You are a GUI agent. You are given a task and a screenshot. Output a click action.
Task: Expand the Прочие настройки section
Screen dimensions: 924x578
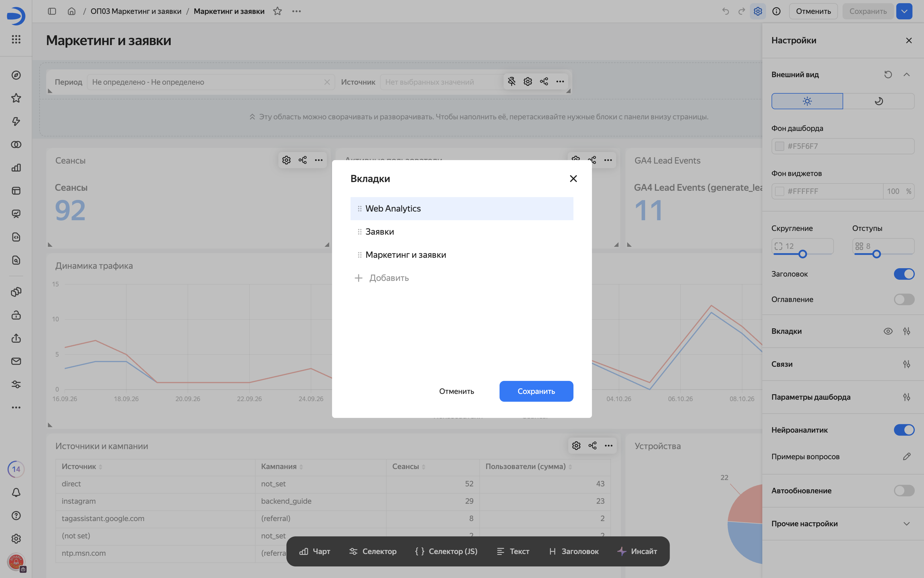(906, 524)
